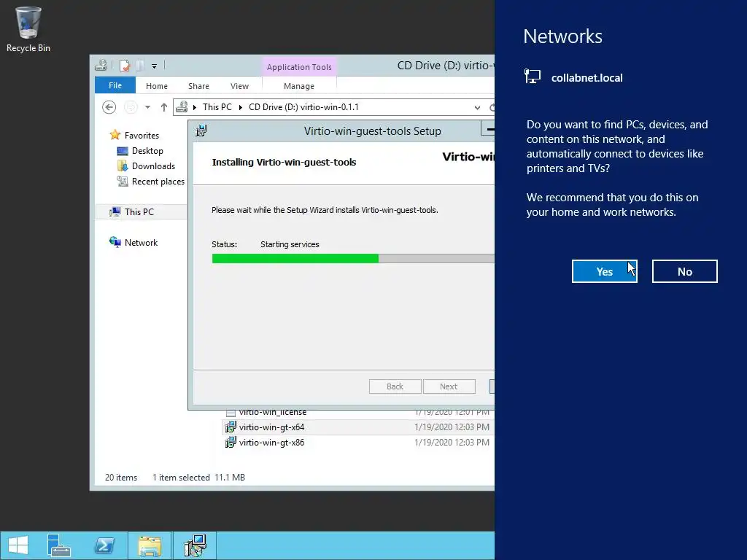This screenshot has height=560, width=747.
Task: Click the Next button in setup wizard
Action: pyautogui.click(x=449, y=386)
